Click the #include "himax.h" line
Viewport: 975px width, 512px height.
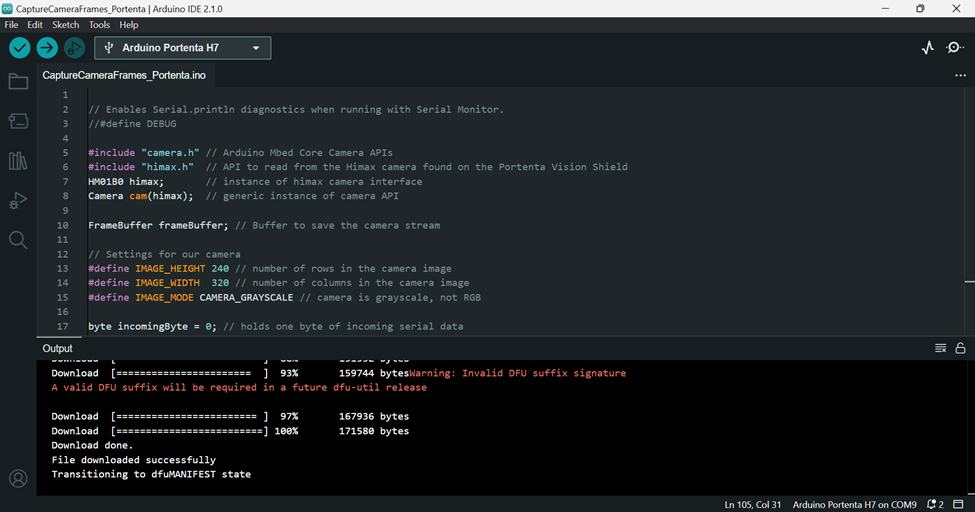point(358,167)
